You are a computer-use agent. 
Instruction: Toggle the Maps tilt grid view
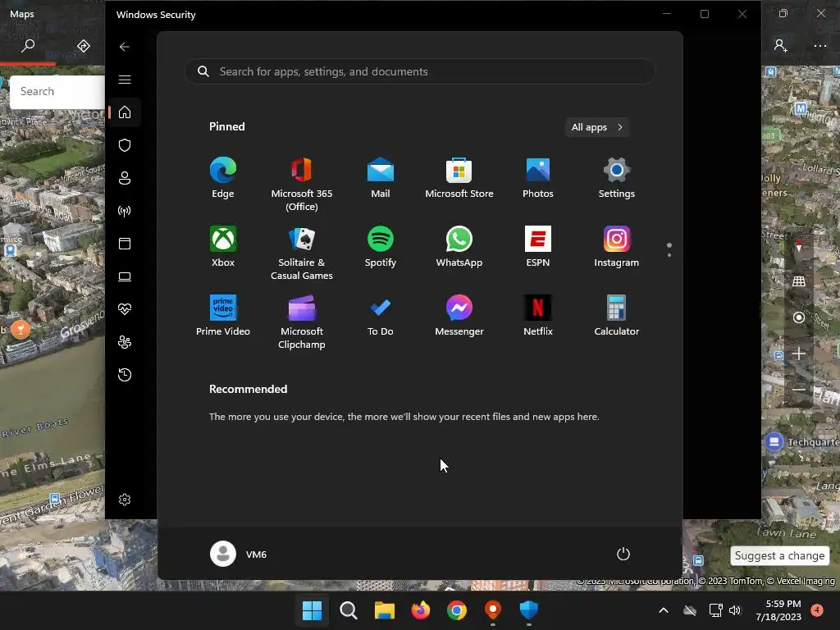pos(799,281)
